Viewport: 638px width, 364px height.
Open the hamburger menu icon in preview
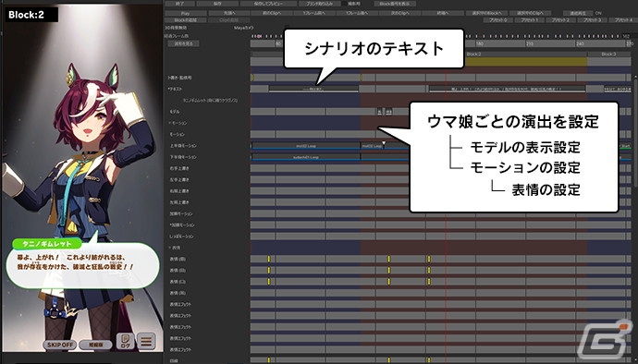[x=146, y=341]
